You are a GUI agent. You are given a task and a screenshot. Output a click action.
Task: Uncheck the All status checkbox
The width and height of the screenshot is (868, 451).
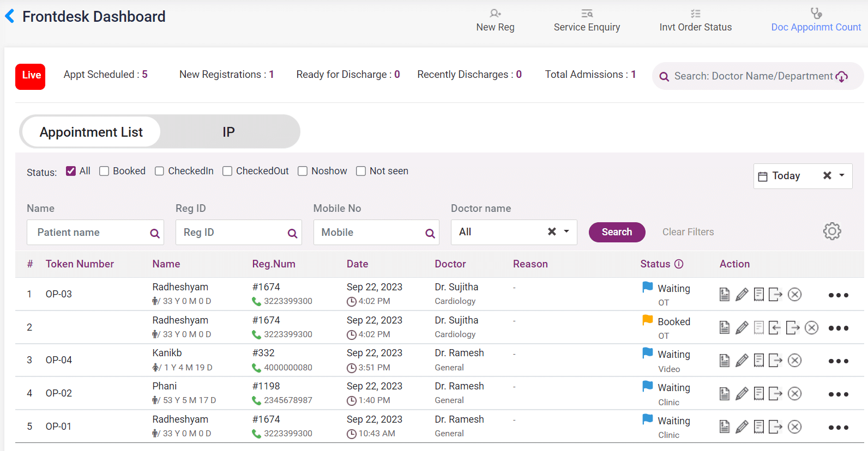(71, 171)
